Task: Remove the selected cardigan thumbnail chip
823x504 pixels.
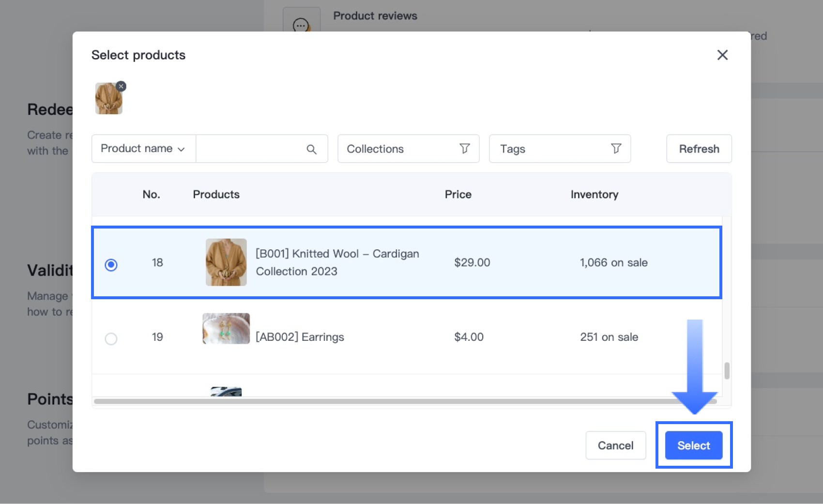Action: 121,87
